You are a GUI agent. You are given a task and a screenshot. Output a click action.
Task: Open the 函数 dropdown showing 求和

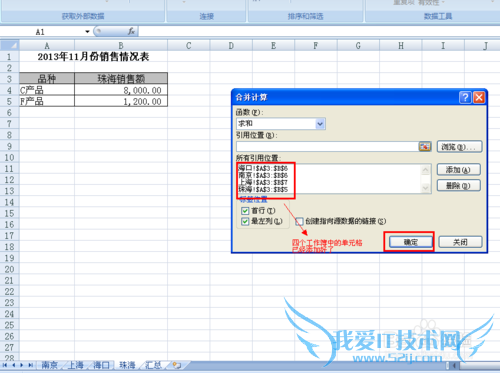click(x=320, y=124)
